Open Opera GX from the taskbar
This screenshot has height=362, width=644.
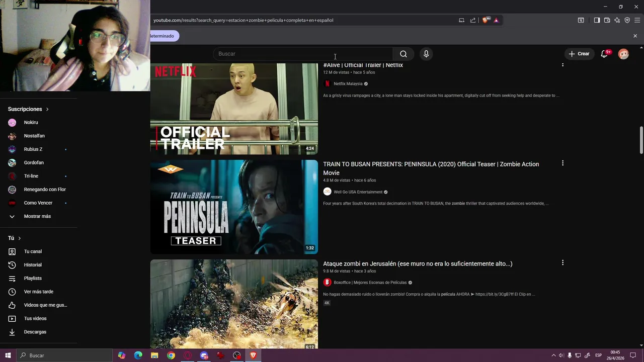pos(188,355)
